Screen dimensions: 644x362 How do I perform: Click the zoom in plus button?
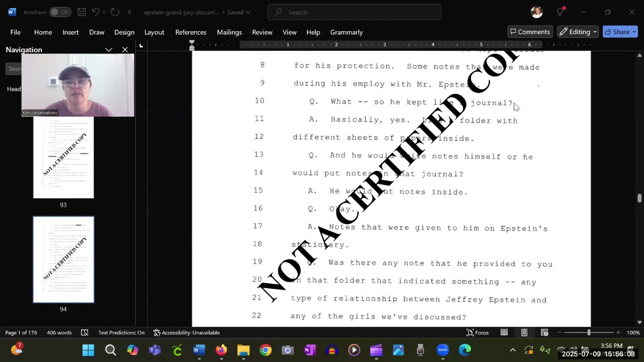[618, 332]
